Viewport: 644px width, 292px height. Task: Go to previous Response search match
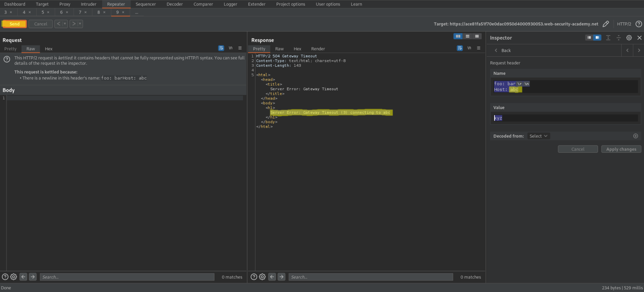tap(272, 277)
